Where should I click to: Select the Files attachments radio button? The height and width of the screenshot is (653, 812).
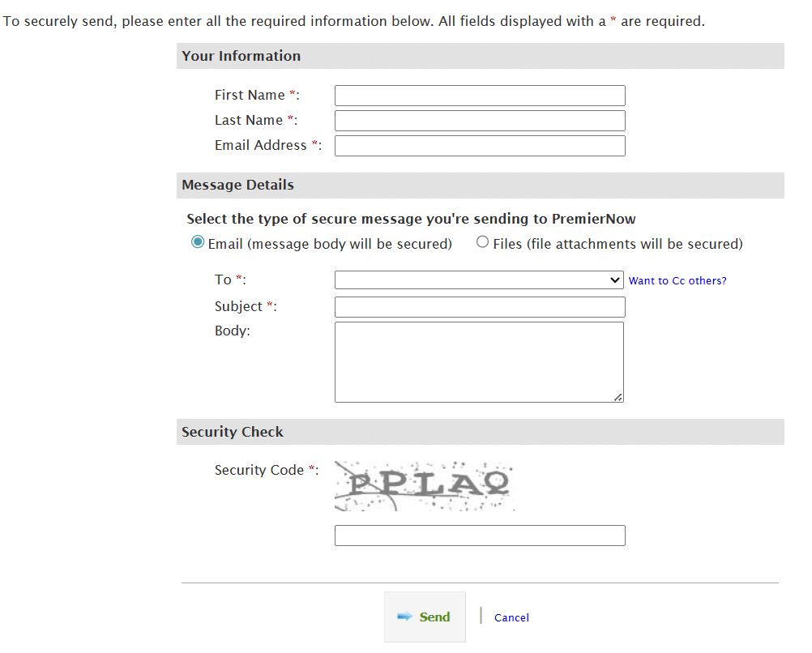click(483, 242)
